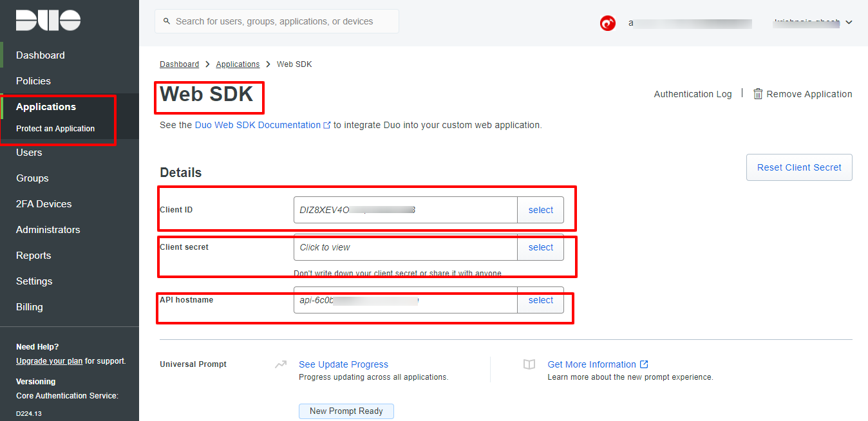Click the New Prompt Ready badge
Viewport: 868px width, 421px height.
346,411
